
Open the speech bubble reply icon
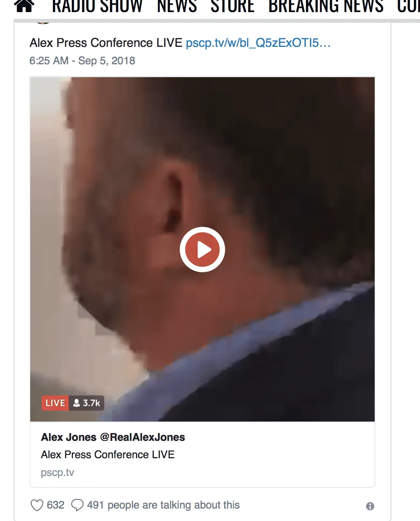(77, 505)
